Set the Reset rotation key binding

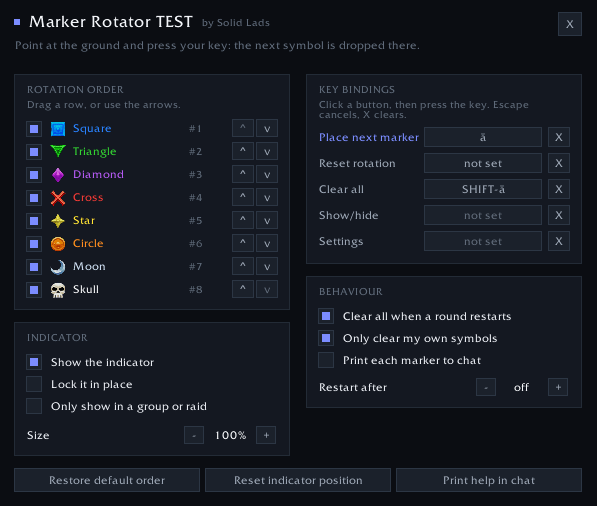(483, 163)
